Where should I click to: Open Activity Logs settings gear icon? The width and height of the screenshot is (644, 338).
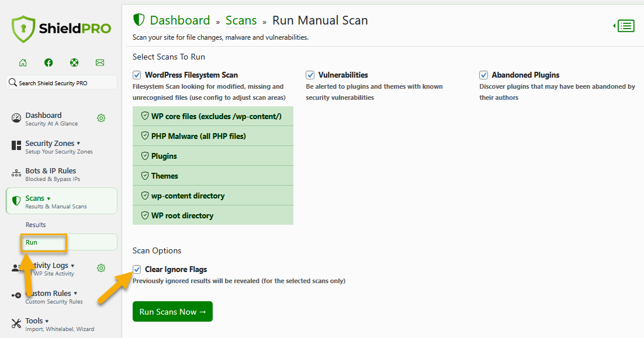101,269
